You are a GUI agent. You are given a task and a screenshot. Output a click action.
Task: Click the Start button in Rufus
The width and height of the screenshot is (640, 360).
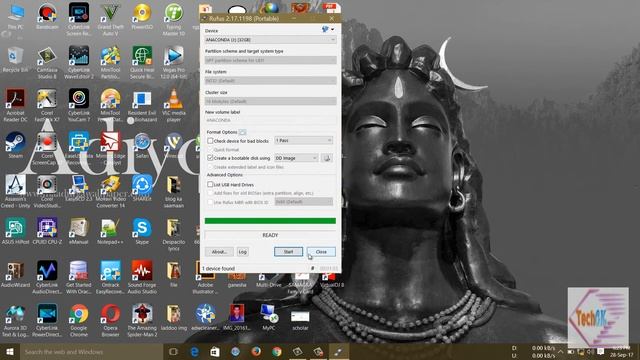pos(288,252)
